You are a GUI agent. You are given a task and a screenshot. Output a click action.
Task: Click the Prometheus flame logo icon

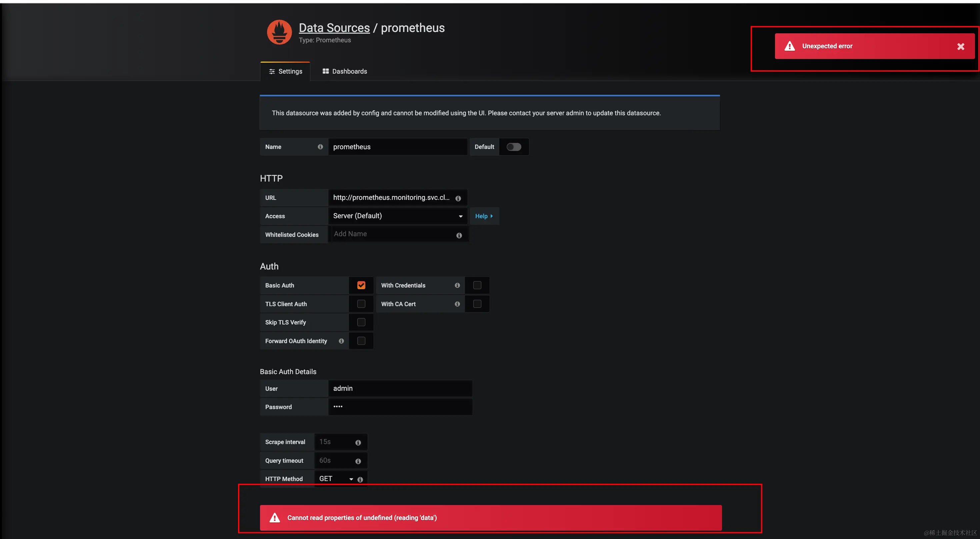point(279,32)
